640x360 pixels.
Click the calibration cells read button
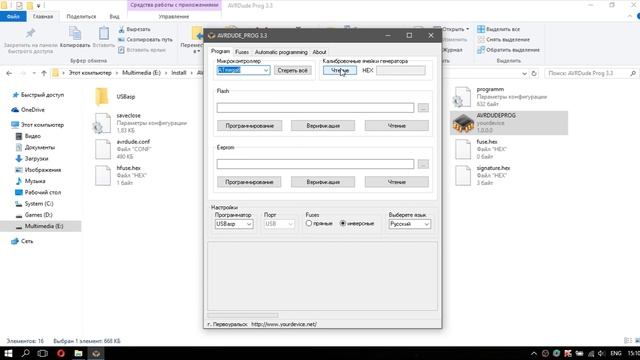(340, 70)
